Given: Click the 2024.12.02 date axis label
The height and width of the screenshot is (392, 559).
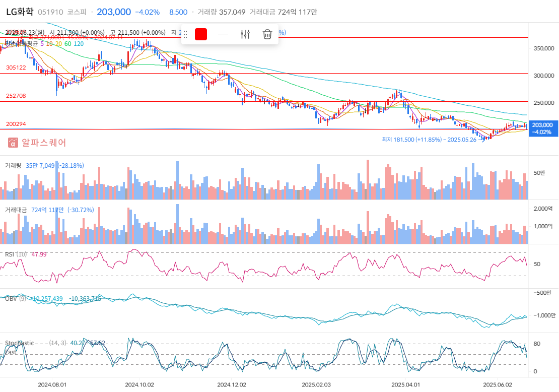Looking at the screenshot, I should point(232,385).
